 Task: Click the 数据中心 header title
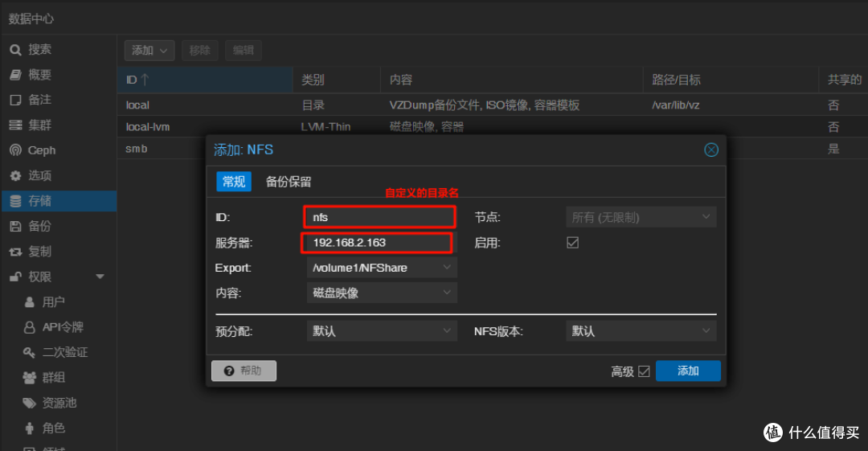pos(31,18)
